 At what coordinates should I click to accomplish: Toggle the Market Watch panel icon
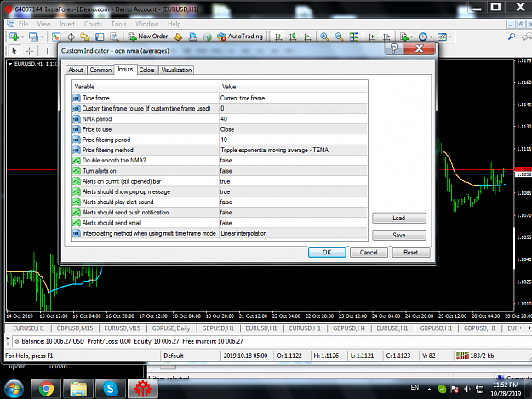coord(56,37)
